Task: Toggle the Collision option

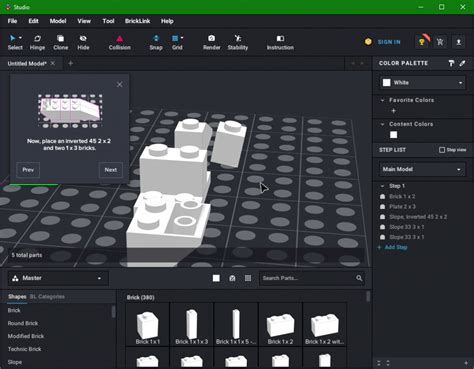Action: coord(119,42)
